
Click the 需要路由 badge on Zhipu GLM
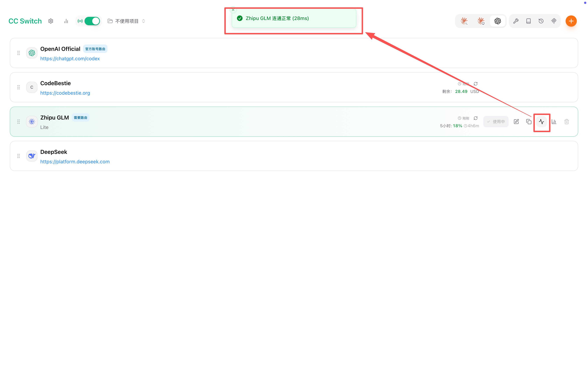click(80, 118)
